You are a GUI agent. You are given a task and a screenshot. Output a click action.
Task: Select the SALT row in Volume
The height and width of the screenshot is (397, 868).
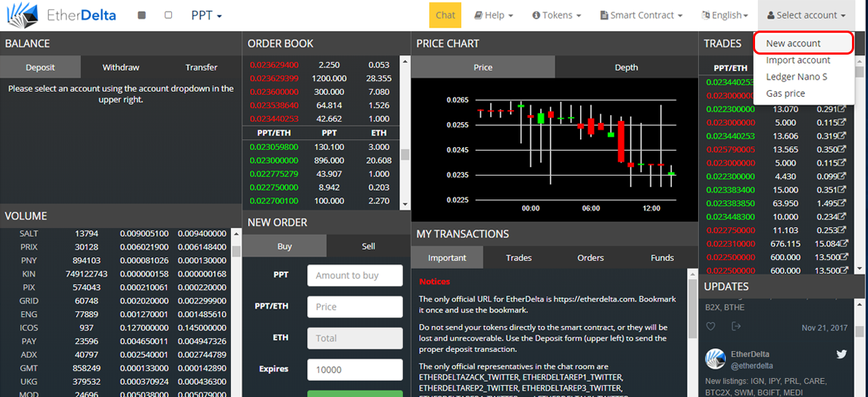pyautogui.click(x=116, y=234)
